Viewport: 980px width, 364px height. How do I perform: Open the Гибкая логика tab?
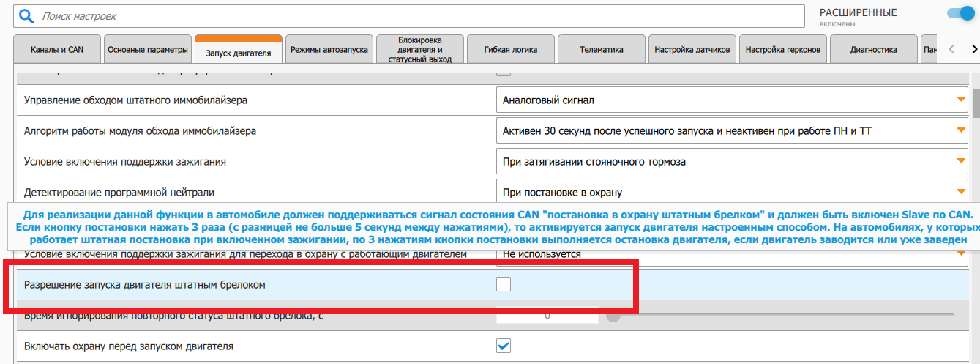(x=511, y=50)
